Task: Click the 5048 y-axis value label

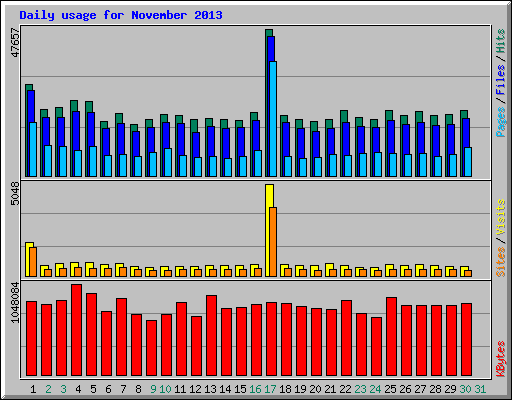Action: [x=15, y=193]
